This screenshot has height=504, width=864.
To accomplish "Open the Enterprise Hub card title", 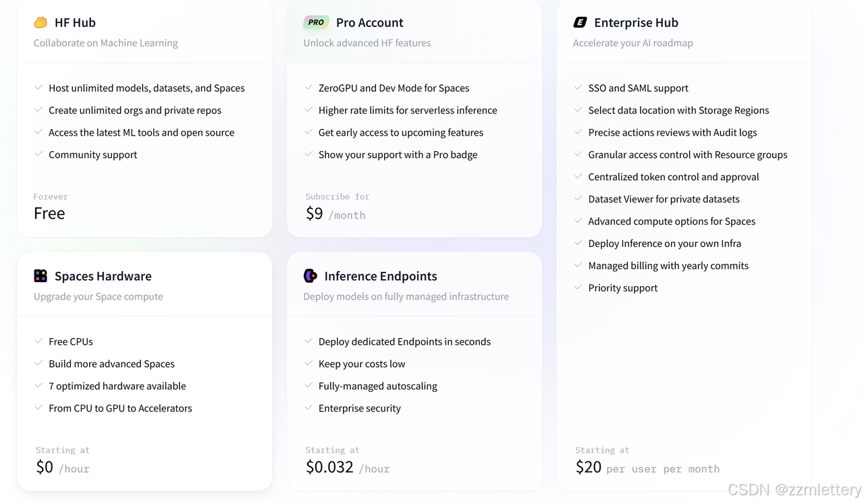I will [636, 22].
